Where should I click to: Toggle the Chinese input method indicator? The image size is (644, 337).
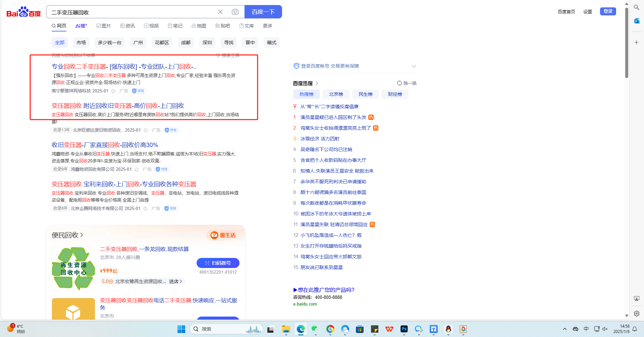tap(586, 329)
